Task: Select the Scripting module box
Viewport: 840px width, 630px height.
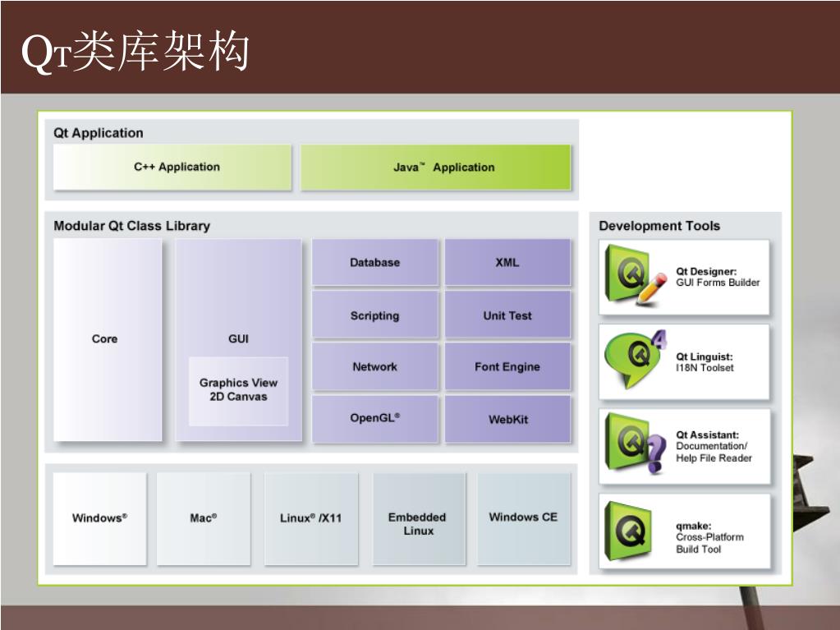Action: [x=375, y=315]
